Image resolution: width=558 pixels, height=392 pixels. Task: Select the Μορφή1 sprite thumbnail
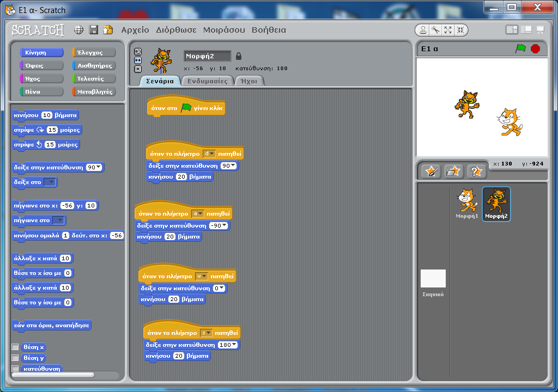[x=467, y=204]
